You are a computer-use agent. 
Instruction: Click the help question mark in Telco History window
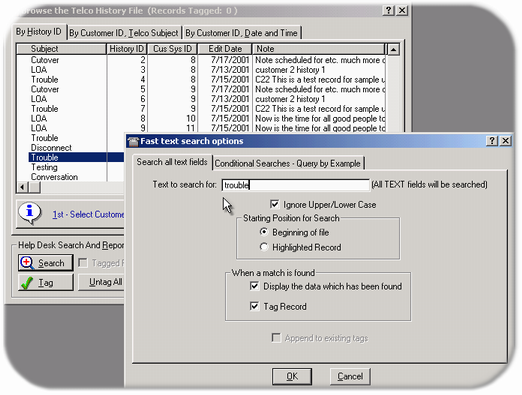click(x=388, y=10)
